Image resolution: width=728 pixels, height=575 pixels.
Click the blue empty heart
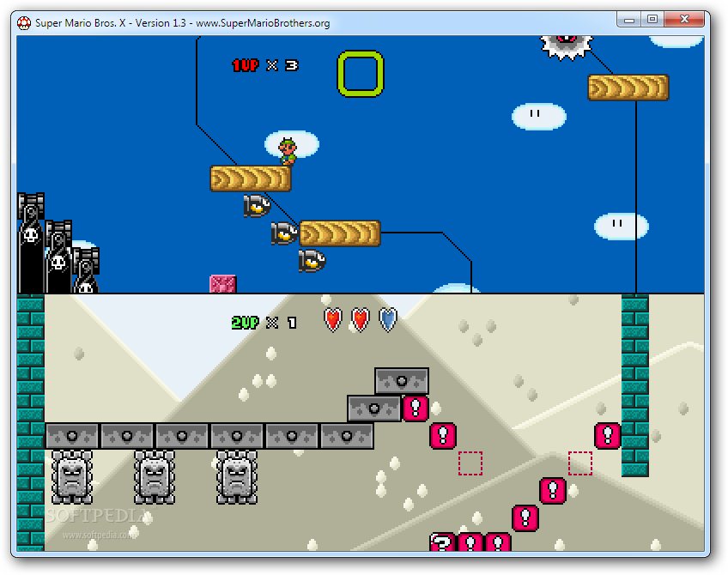point(388,320)
